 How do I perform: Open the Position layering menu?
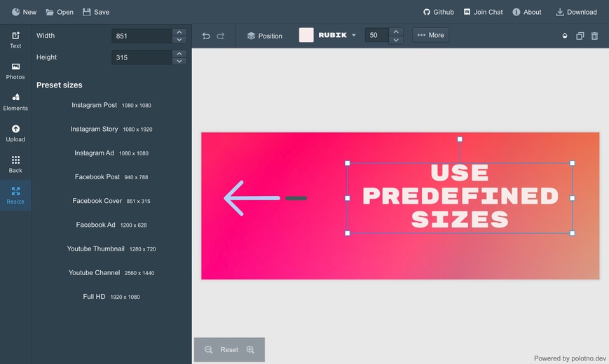[264, 36]
